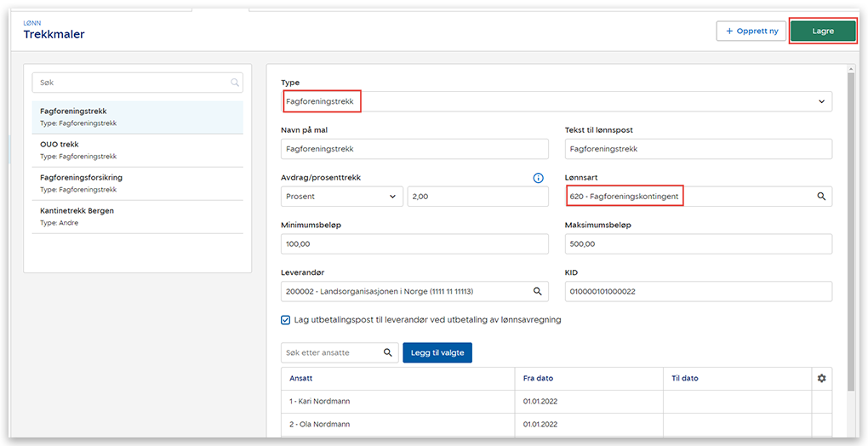Click the info icon beside Avdrag/prosenttrekk
The width and height of the screenshot is (868, 446).
tap(538, 178)
